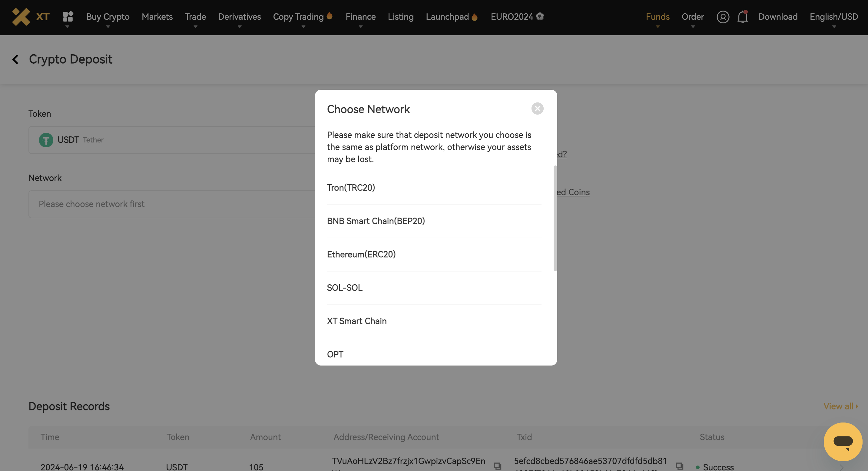Pick Ethereum(ERC20) network option
The height and width of the screenshot is (471, 868).
click(361, 255)
